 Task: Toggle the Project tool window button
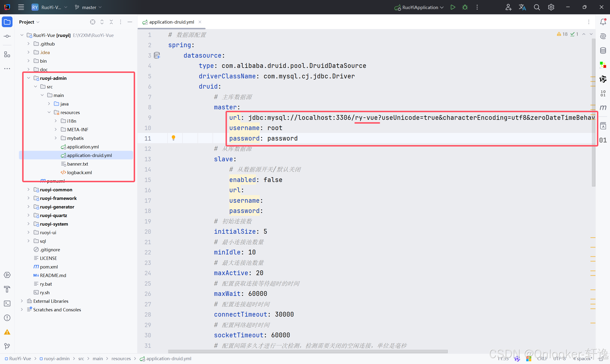[7, 22]
